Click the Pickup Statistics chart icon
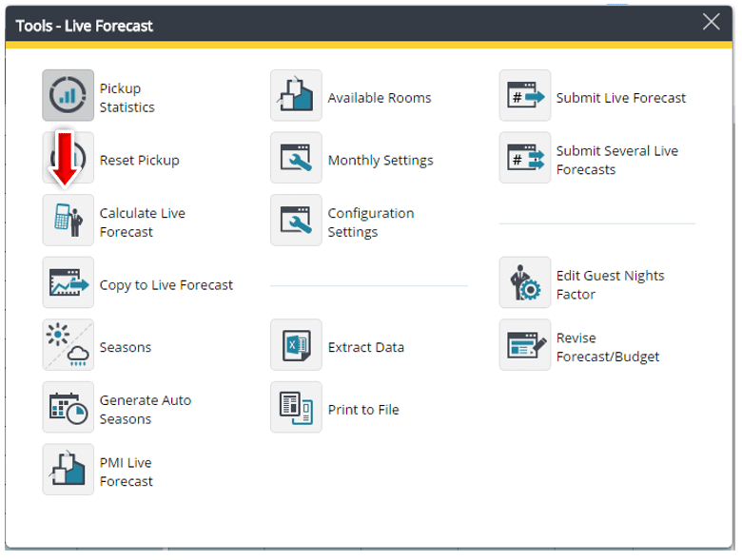Screen dimensions: 742x560 coord(68,96)
